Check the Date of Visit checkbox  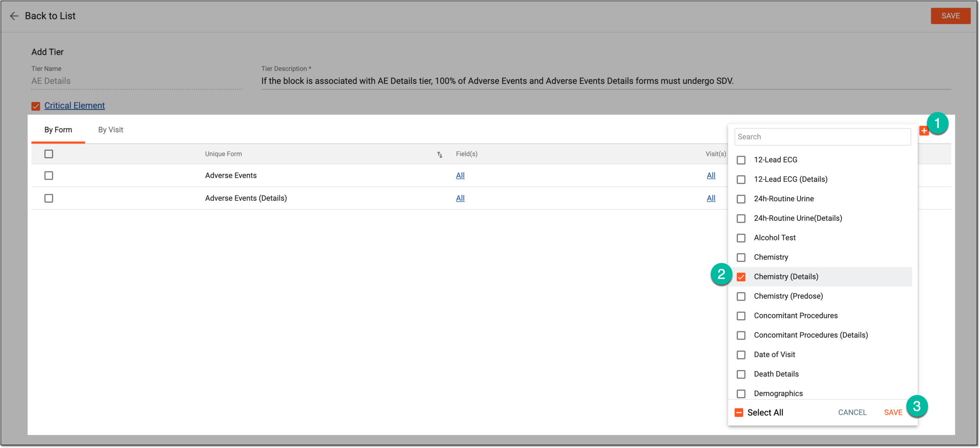point(741,355)
